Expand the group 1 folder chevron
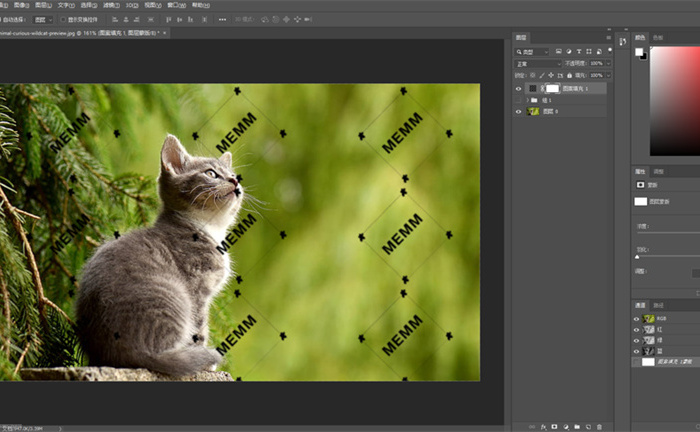 [527, 100]
